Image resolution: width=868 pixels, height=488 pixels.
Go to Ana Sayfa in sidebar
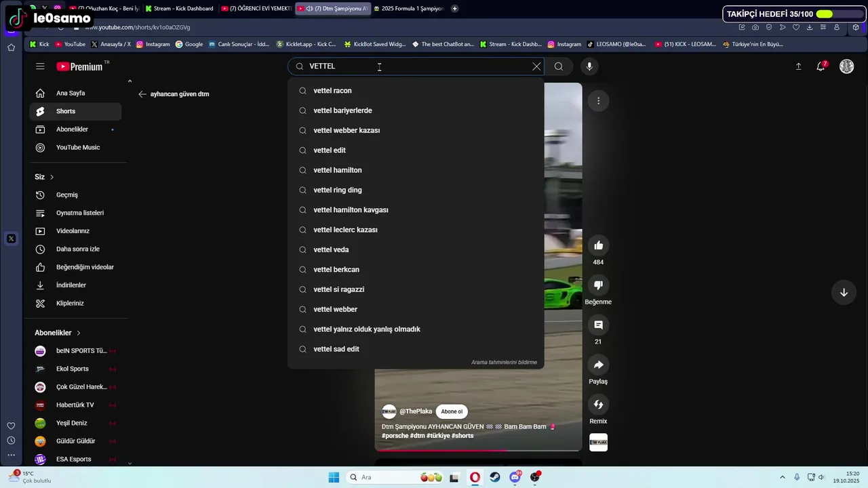[x=76, y=94]
